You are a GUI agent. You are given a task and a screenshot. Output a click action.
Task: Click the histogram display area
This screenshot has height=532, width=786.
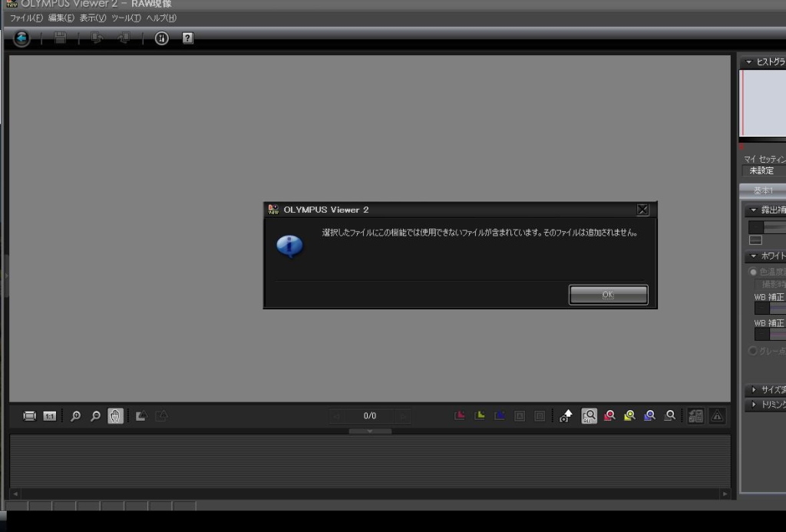coord(762,103)
